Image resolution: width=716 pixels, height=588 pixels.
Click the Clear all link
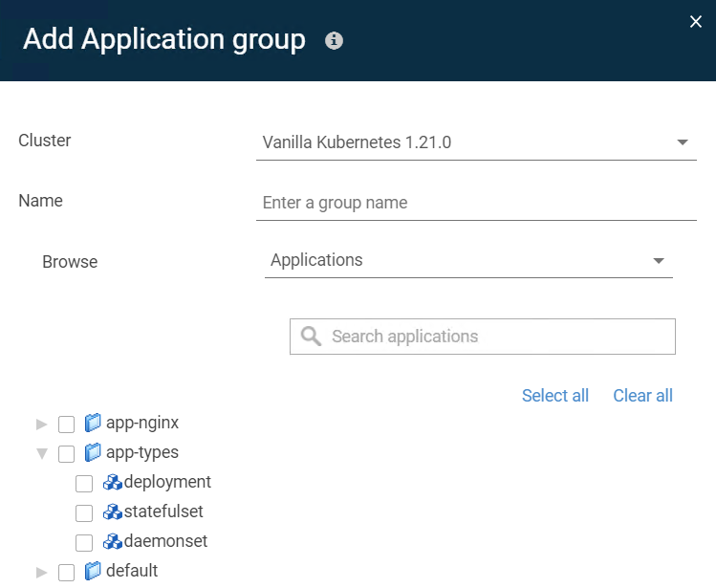643,396
